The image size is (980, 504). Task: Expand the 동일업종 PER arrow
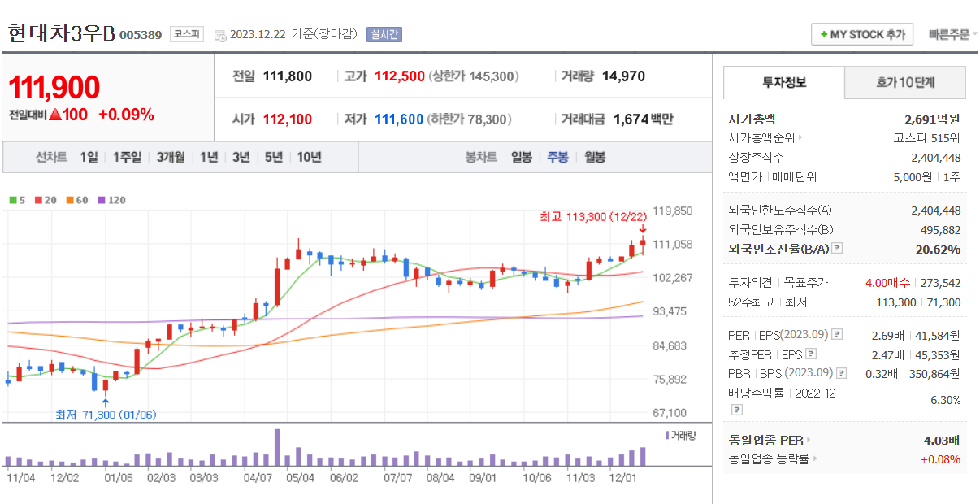coord(809,440)
